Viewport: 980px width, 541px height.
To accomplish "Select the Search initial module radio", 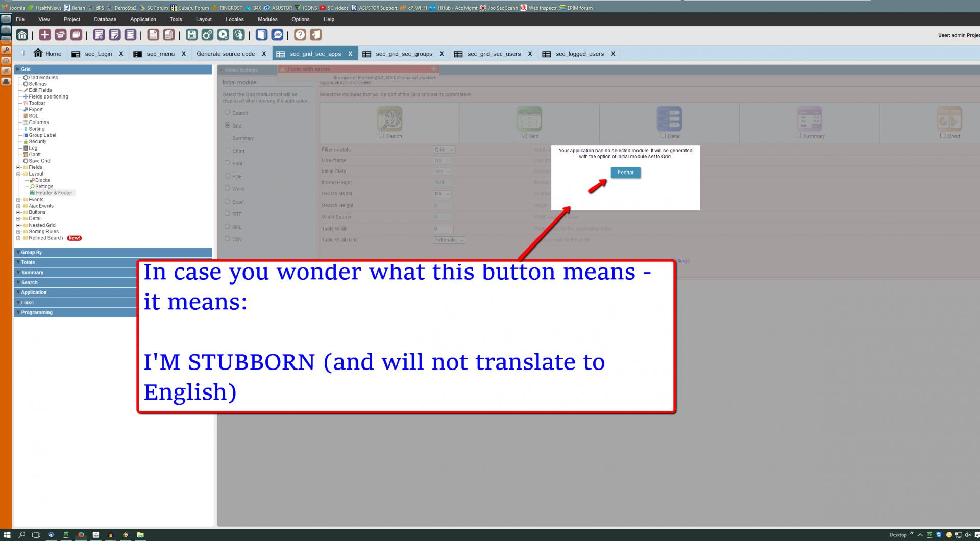I will coord(228,112).
